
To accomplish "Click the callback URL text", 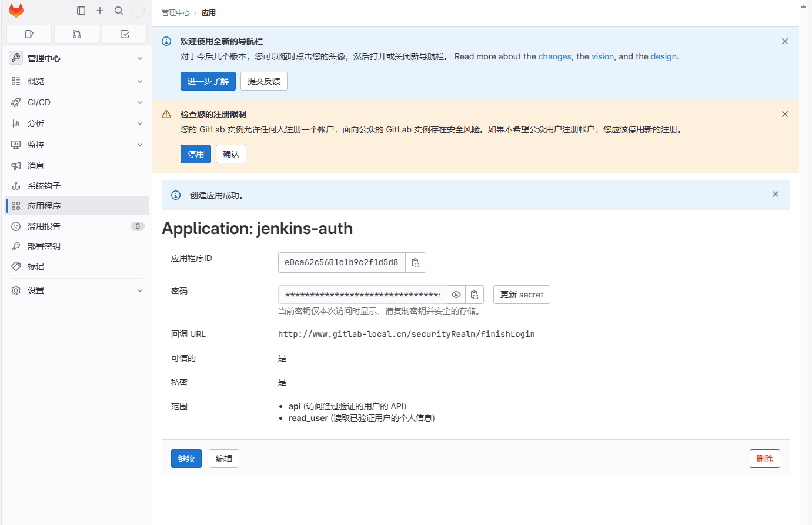I will pyautogui.click(x=406, y=334).
